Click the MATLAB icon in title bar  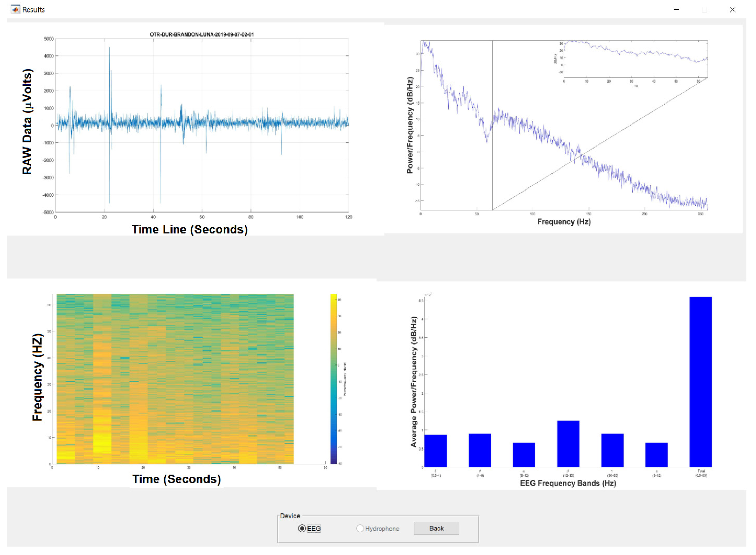(x=15, y=9)
